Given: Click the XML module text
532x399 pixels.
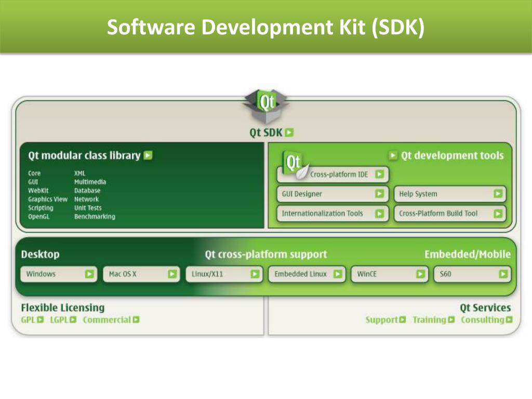Looking at the screenshot, I should (79, 173).
